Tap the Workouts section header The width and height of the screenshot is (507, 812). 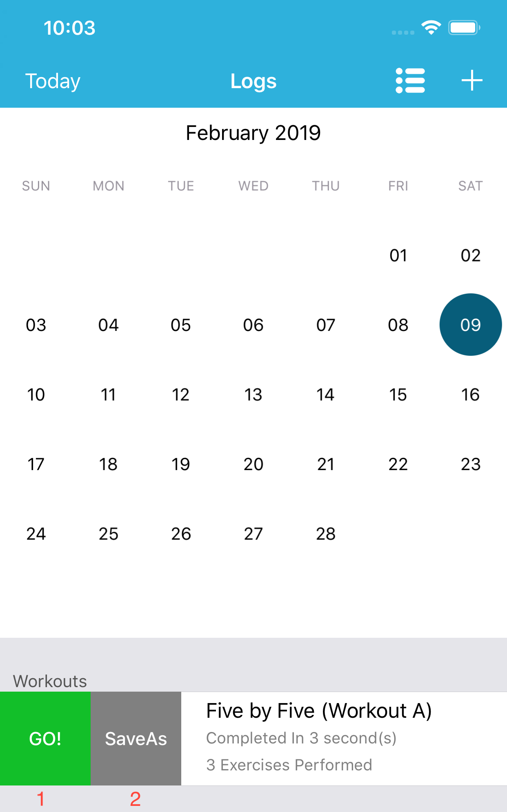[50, 681]
